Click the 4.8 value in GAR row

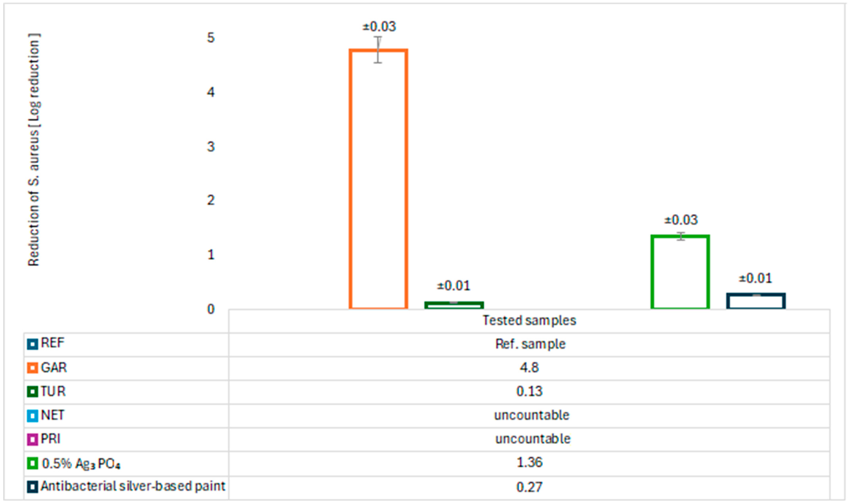529,368
